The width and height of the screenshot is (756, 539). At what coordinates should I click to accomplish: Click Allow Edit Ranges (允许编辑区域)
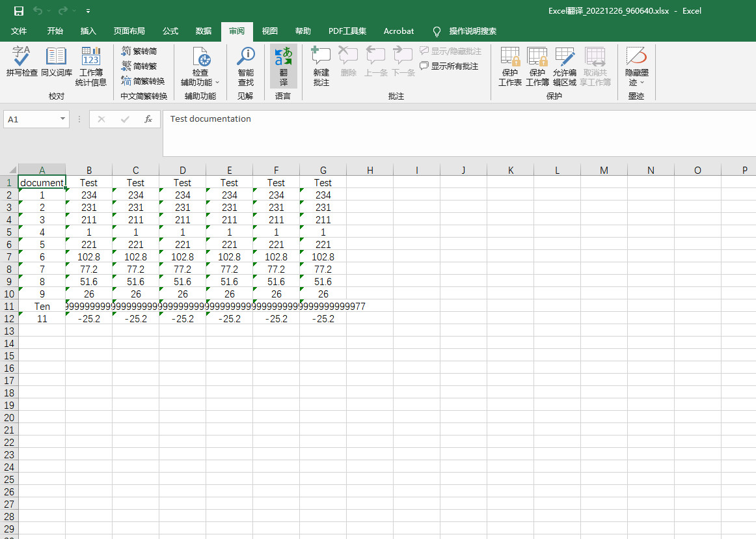(x=565, y=66)
